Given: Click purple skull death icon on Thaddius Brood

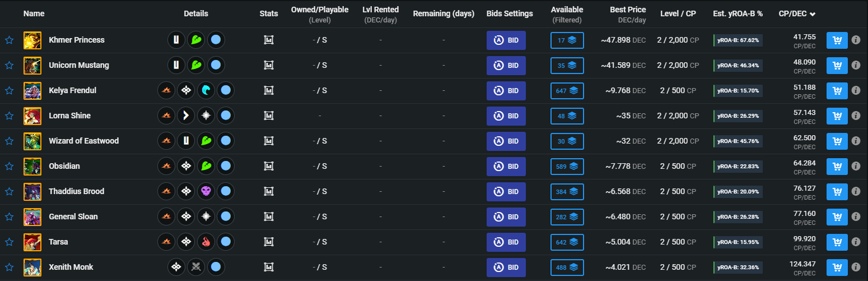Looking at the screenshot, I should pyautogui.click(x=206, y=192).
